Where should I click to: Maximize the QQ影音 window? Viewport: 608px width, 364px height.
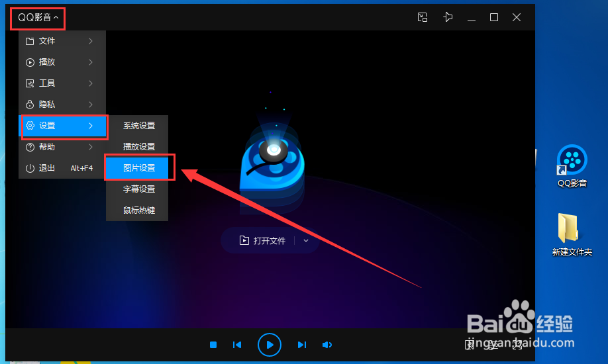(x=494, y=17)
